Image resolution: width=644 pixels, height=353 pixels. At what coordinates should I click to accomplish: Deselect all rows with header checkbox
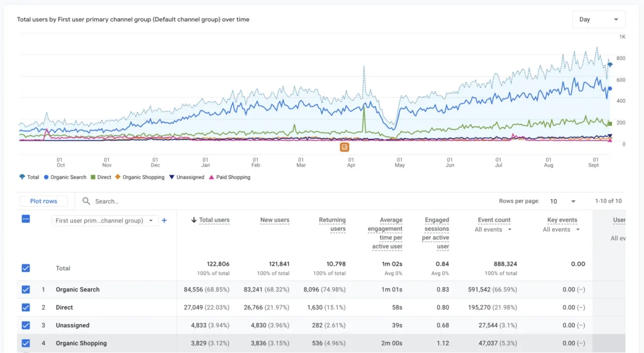point(26,219)
